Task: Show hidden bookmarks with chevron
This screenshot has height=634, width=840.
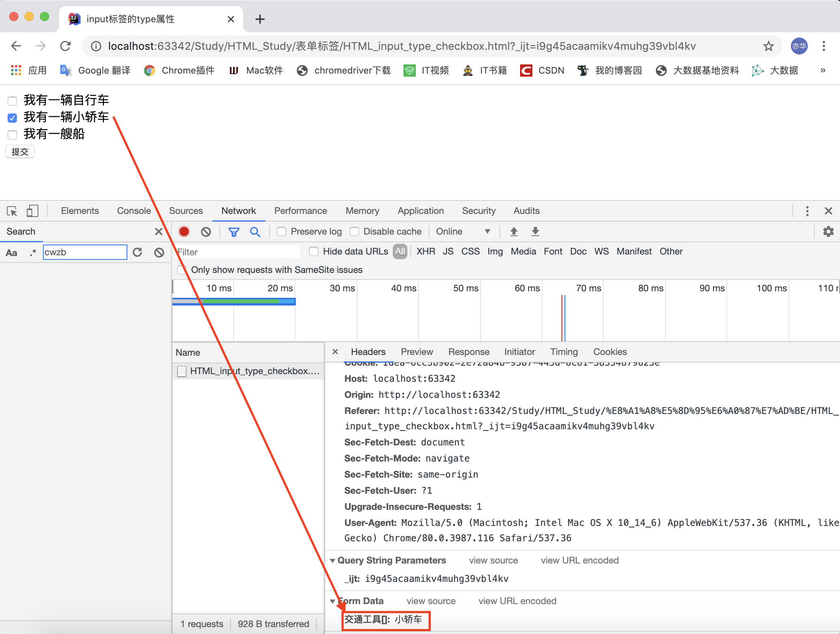Action: (823, 71)
